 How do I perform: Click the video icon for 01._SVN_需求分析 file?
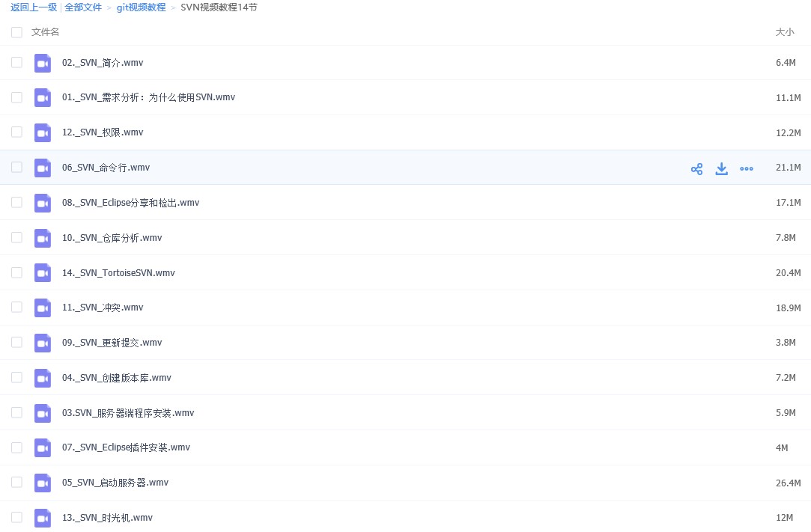pyautogui.click(x=43, y=98)
